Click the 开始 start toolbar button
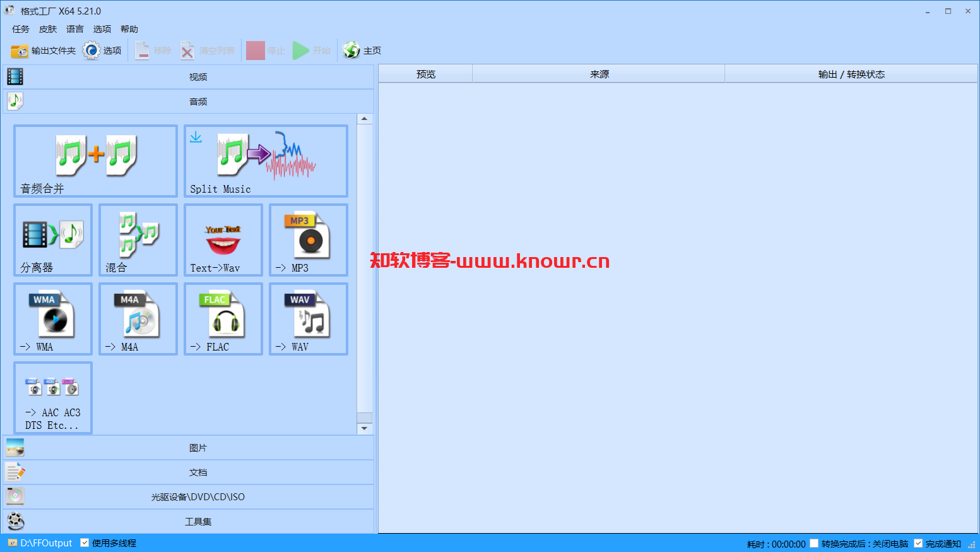980x552 pixels. (x=312, y=51)
